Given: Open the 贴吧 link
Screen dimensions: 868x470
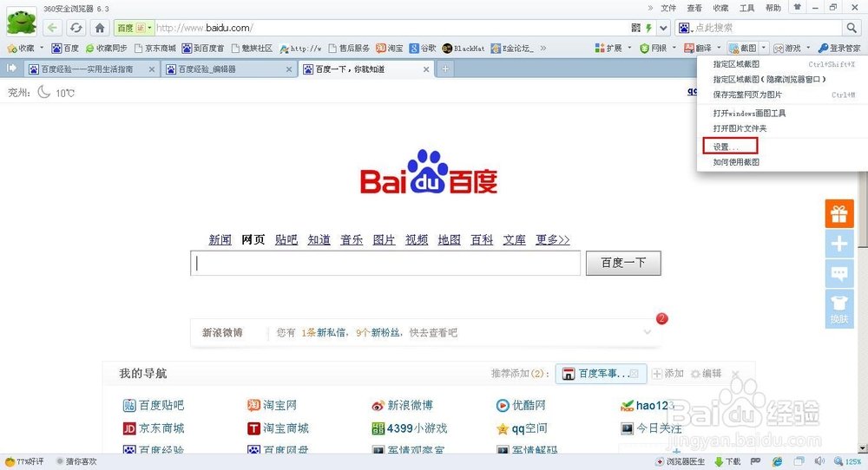Looking at the screenshot, I should [286, 239].
